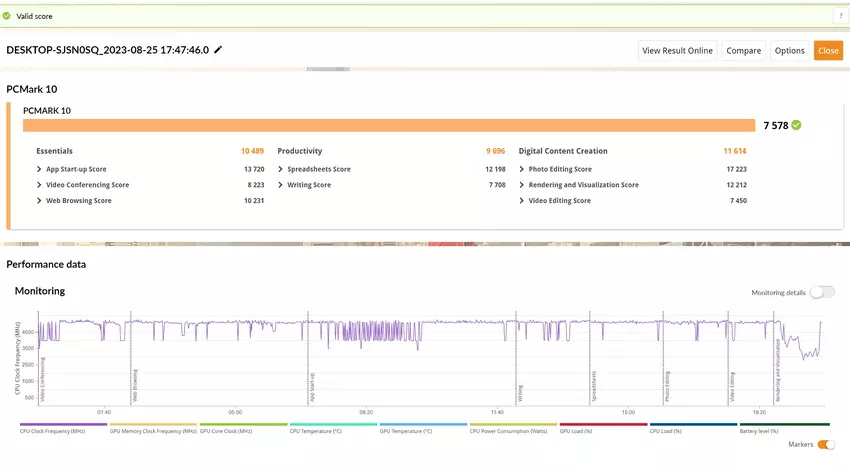Disable the Markers toggle
This screenshot has width=850, height=474.
tap(826, 444)
